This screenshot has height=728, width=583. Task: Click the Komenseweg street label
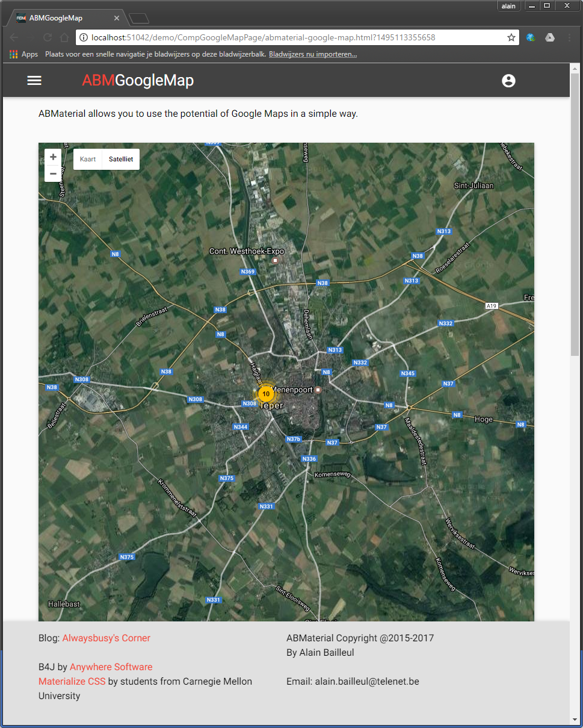[331, 475]
